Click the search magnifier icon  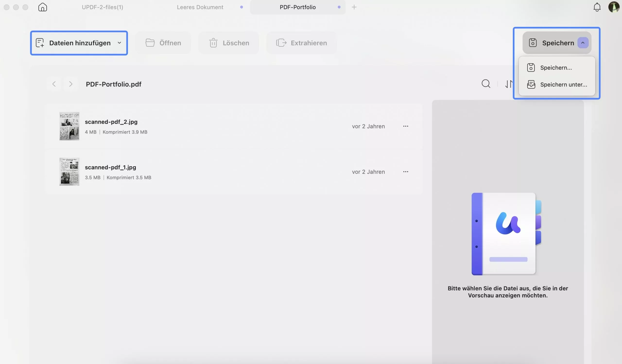point(486,84)
